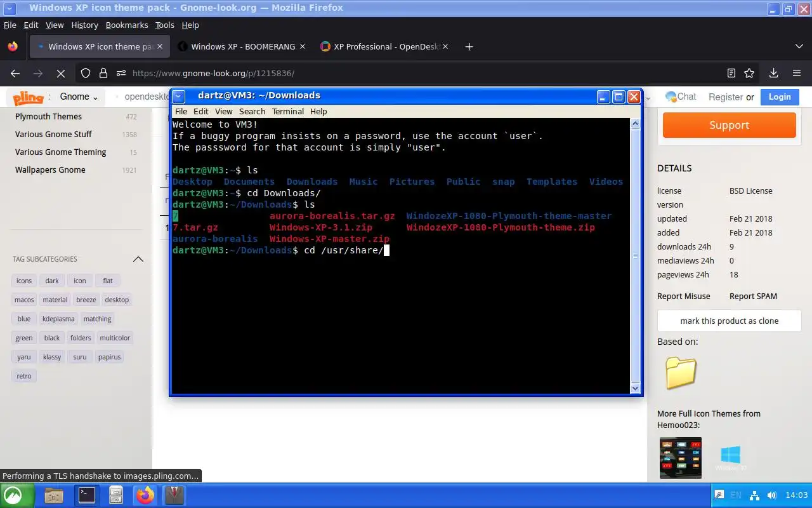Open Firefox File menu
Viewport: 812px width, 508px height.
[x=10, y=25]
